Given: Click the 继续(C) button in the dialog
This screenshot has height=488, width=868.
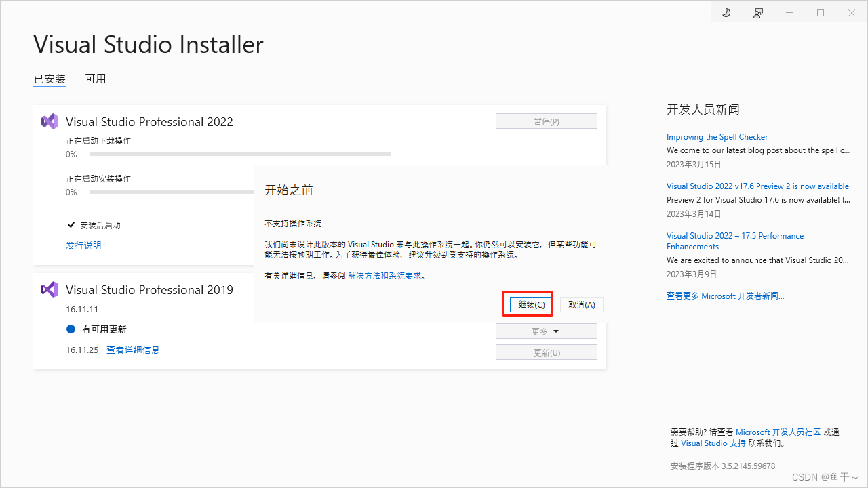Looking at the screenshot, I should (532, 305).
